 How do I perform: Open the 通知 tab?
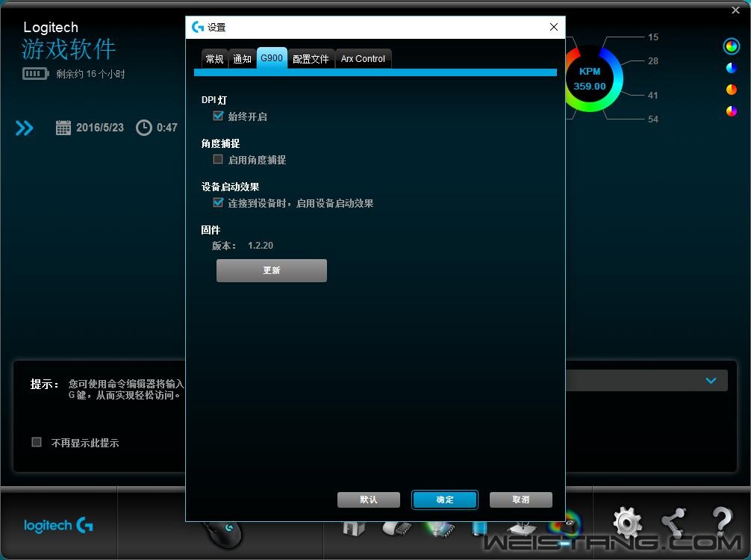pyautogui.click(x=243, y=59)
